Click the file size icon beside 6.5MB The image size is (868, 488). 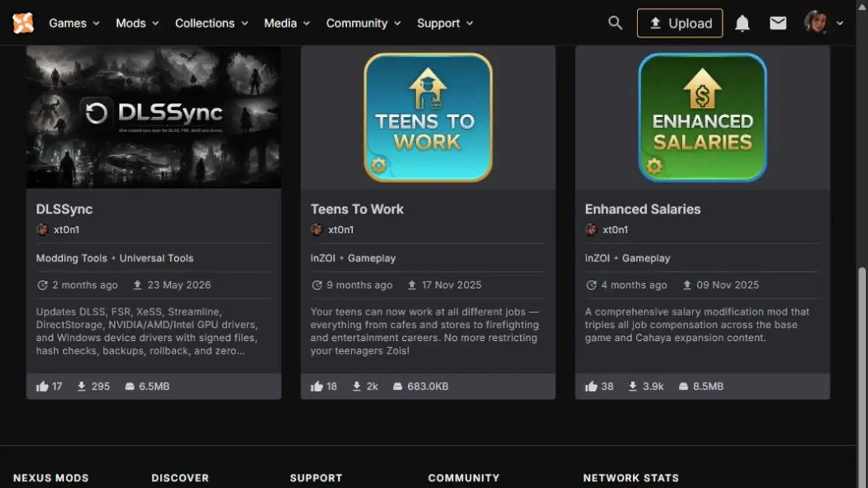[130, 386]
